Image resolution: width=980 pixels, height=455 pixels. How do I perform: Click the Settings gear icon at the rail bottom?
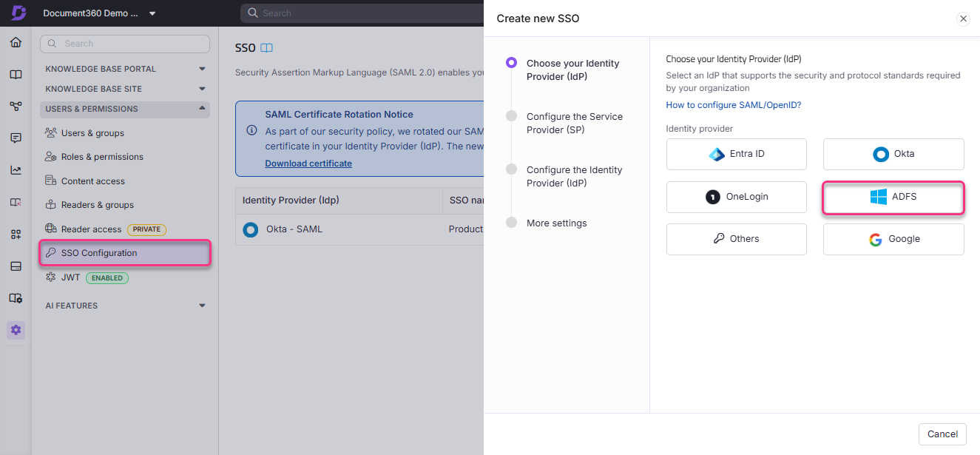[16, 330]
